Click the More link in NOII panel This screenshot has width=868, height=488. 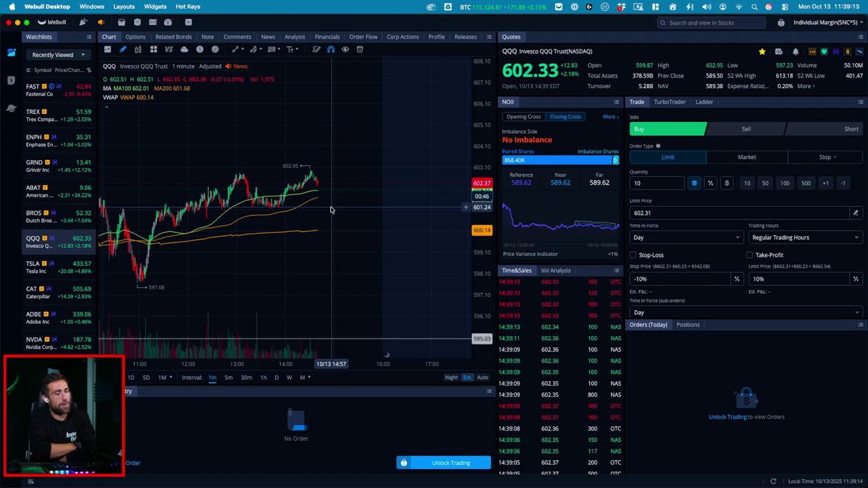point(610,117)
